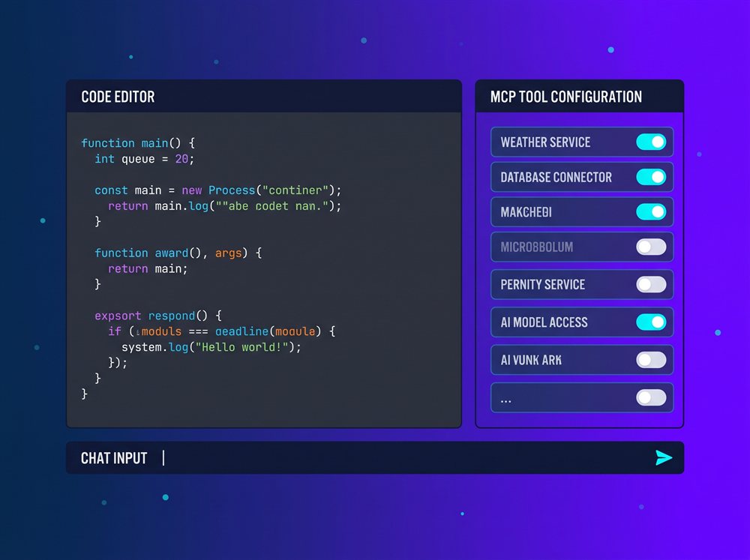Focus the Chat Input text field

click(x=375, y=457)
